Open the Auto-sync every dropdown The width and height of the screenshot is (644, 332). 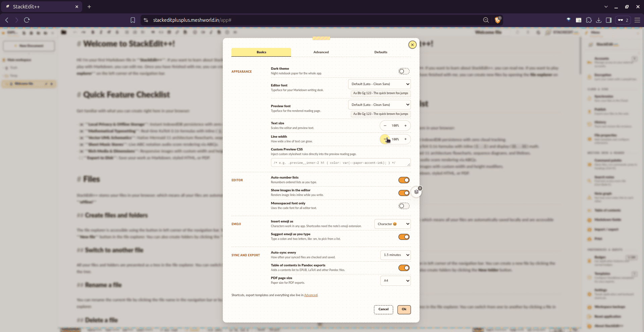395,255
